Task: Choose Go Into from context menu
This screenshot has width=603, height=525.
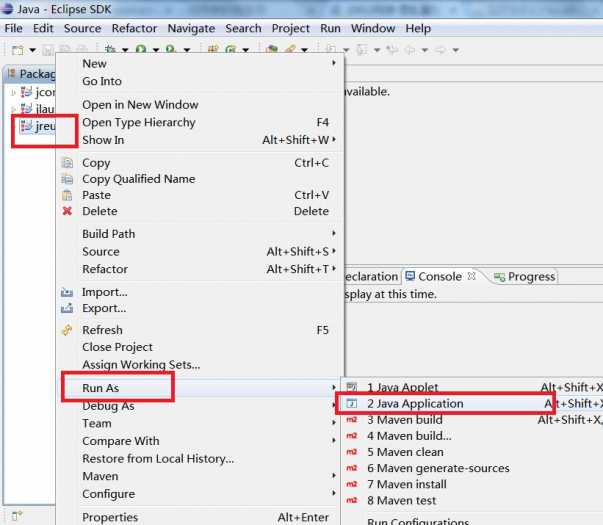Action: pyautogui.click(x=200, y=81)
